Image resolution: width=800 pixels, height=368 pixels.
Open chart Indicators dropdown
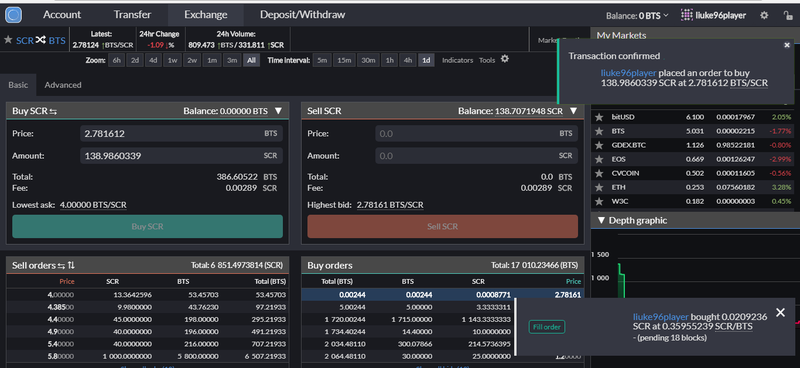458,60
